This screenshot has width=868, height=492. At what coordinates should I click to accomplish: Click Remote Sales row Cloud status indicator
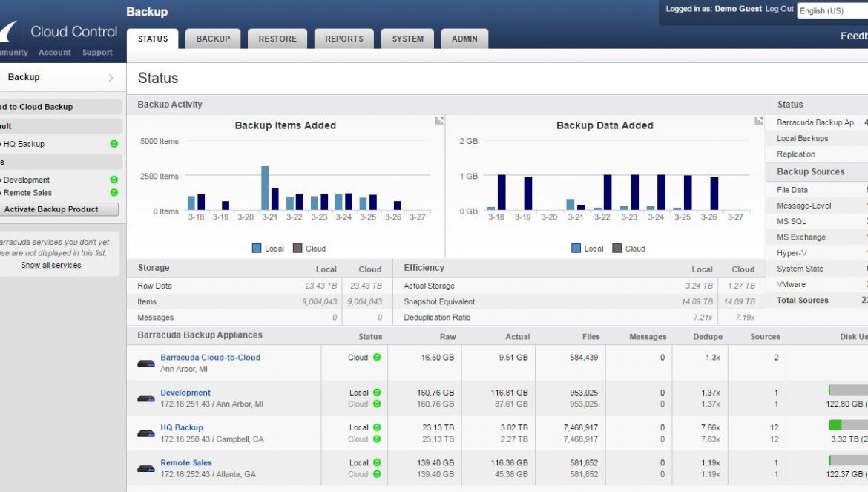[377, 474]
